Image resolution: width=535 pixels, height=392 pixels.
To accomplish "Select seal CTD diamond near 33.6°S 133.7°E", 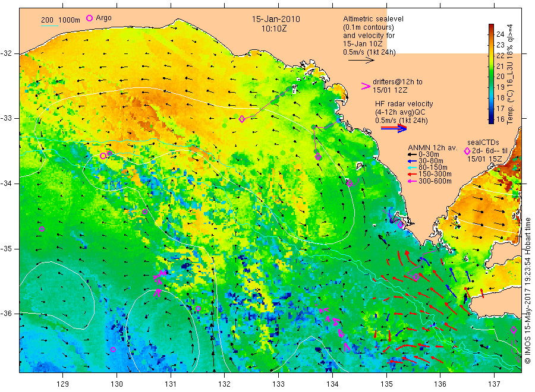I will [x=318, y=157].
